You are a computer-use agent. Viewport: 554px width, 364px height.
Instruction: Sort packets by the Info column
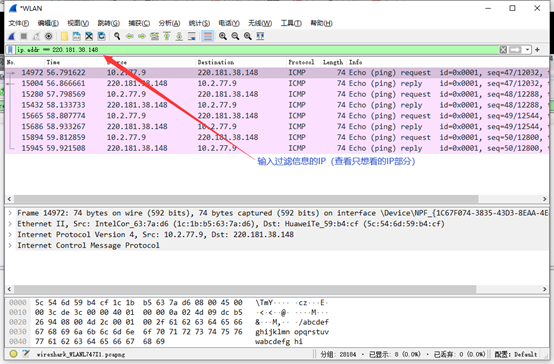pos(448,62)
